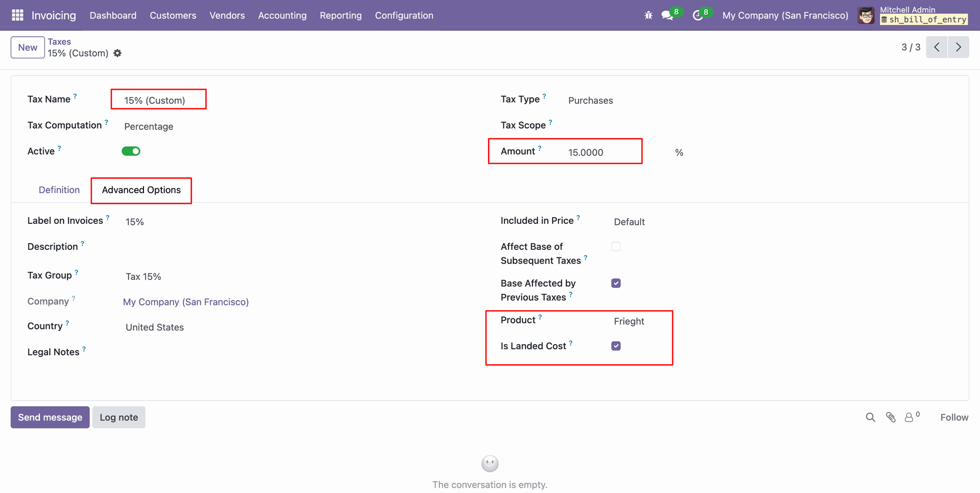This screenshot has height=493, width=980.
Task: Open the Included in Price dropdown
Action: point(629,222)
